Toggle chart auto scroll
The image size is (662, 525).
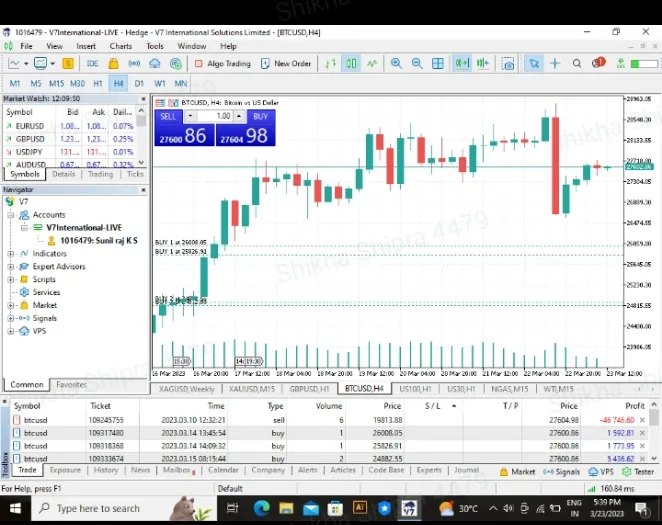coord(462,64)
